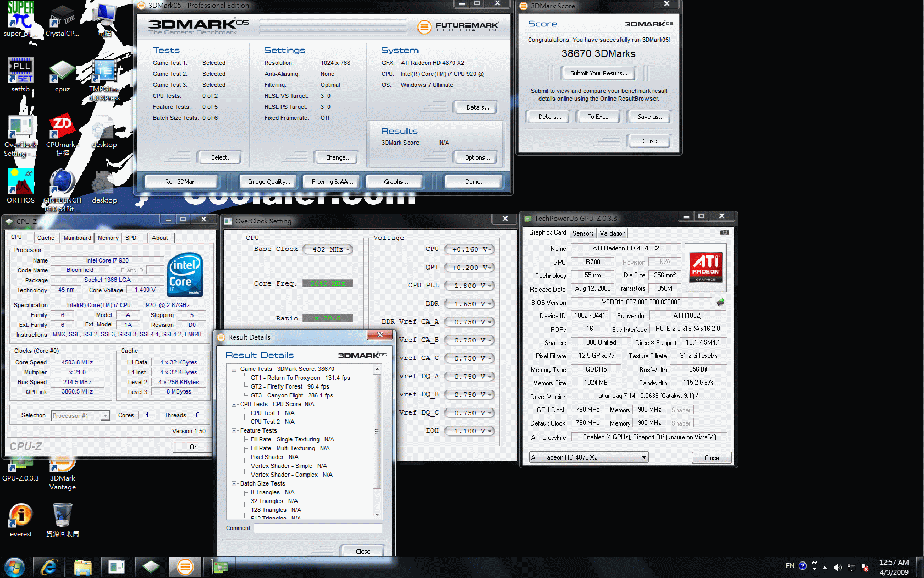Click the Core Freq. value field

tap(327, 283)
